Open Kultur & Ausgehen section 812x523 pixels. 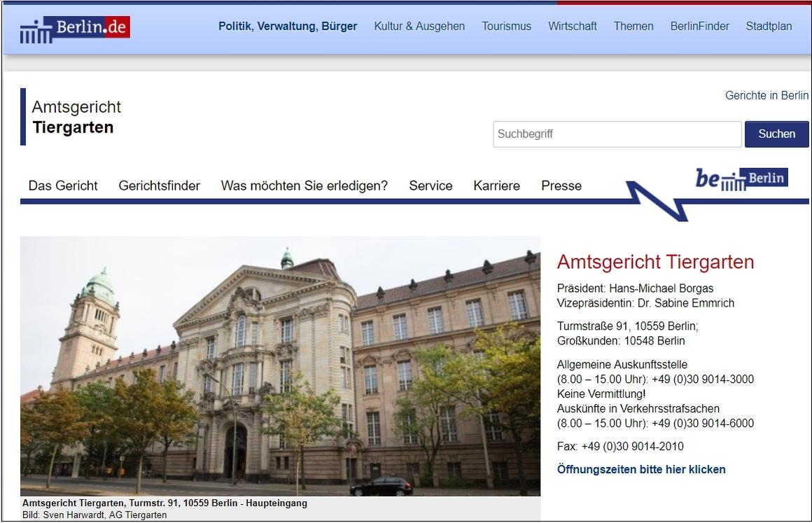[419, 27]
